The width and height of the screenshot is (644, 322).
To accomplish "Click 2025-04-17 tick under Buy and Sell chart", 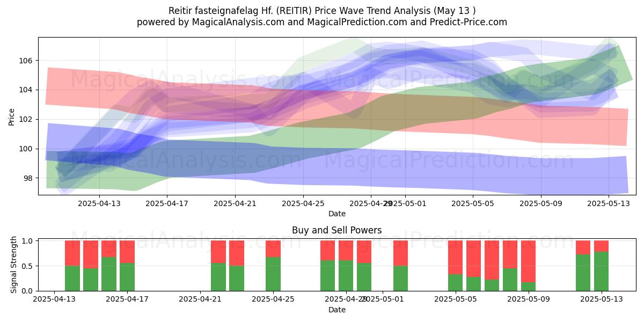I will click(x=127, y=299).
